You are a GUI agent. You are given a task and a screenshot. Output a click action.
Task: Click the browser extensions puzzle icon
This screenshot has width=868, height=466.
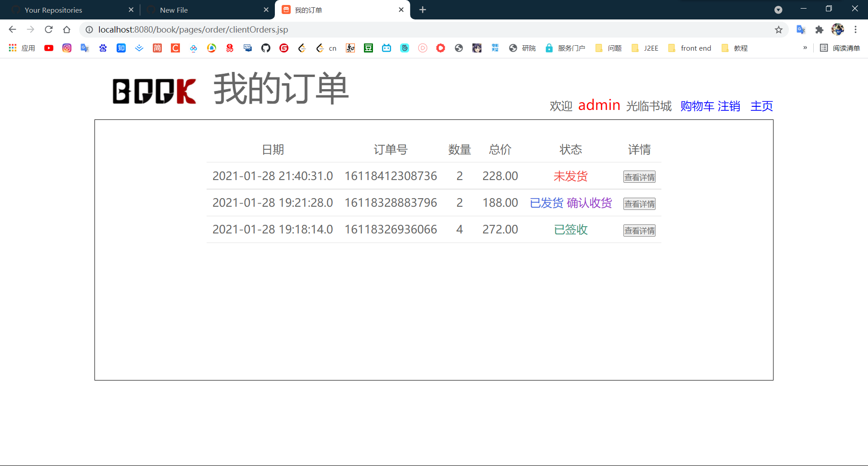coord(820,29)
